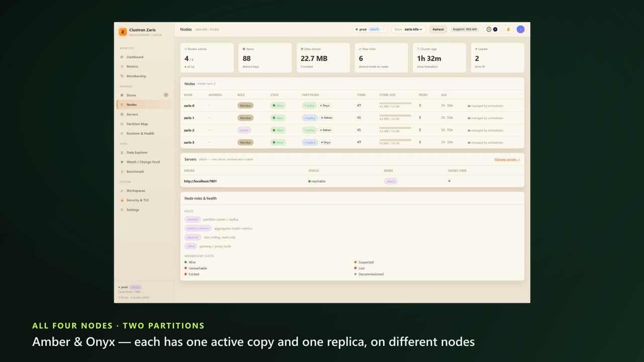
Task: Click the zaris-0 node name
Action: [x=189, y=106]
